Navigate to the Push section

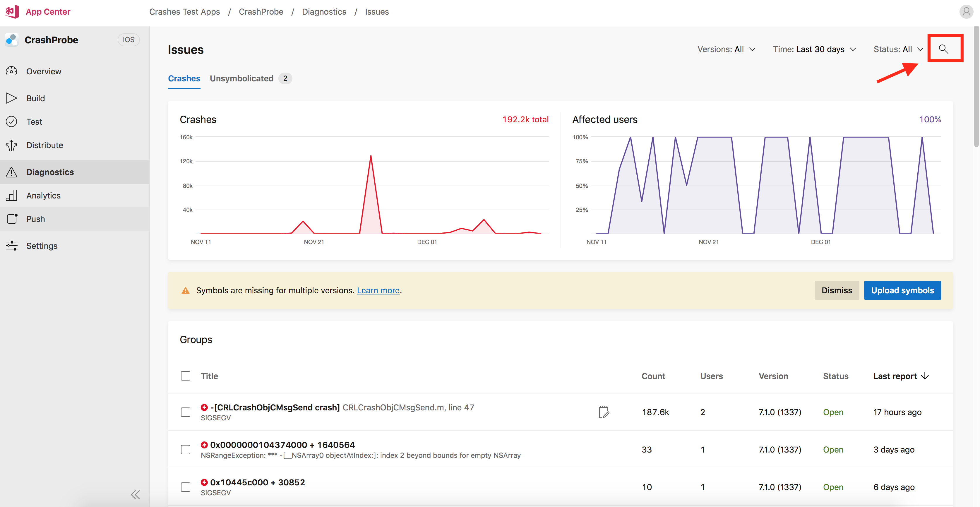pos(35,219)
